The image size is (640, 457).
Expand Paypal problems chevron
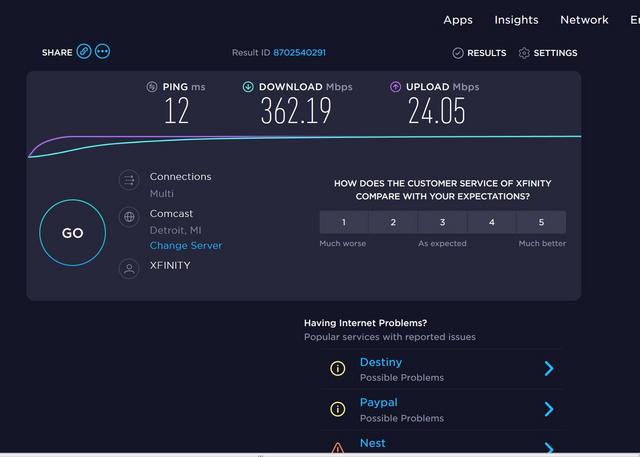(549, 409)
